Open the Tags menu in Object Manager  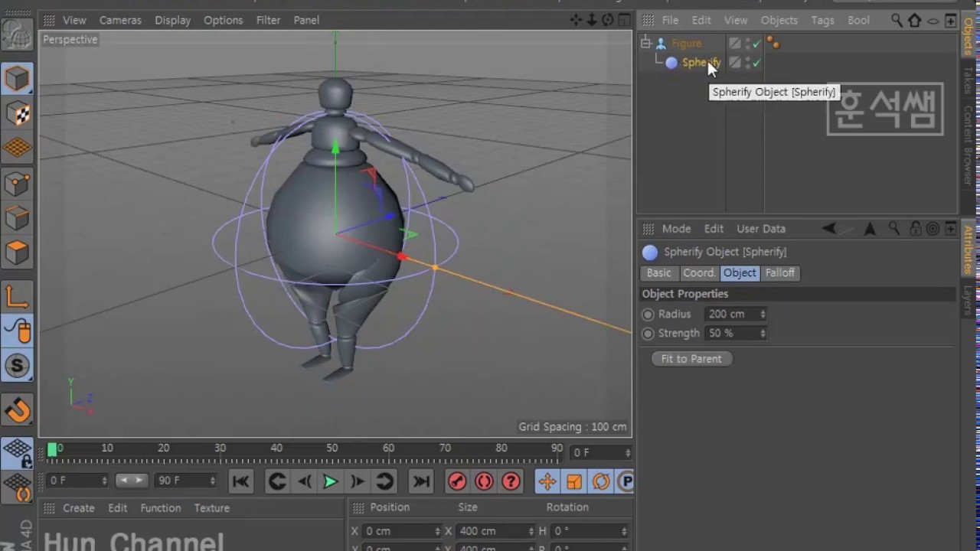(x=822, y=20)
